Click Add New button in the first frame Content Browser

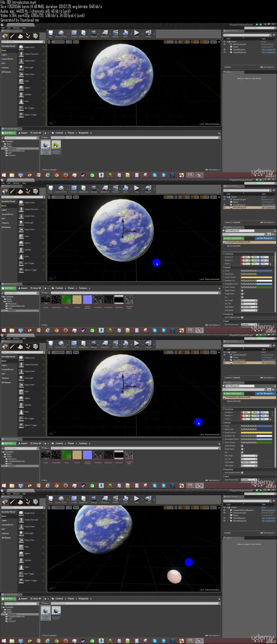tap(9, 133)
